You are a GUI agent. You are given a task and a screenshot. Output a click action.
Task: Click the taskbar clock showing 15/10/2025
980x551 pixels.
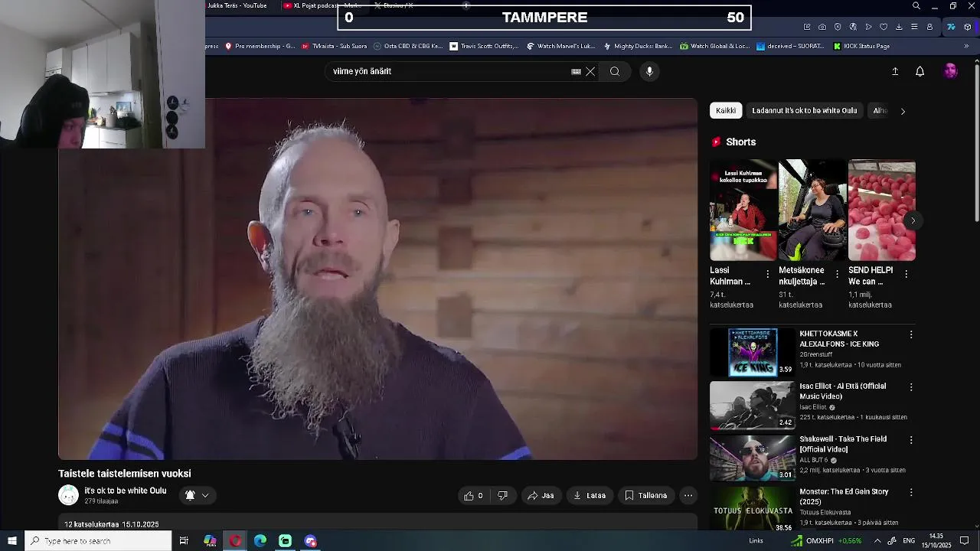coord(936,541)
